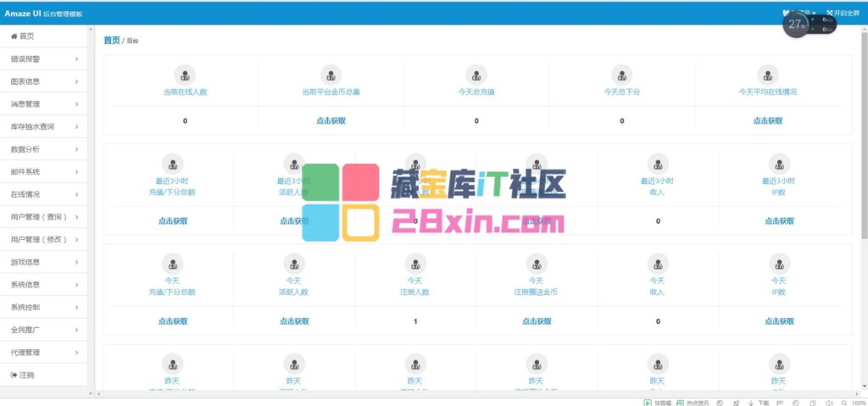
Task: Click user icon above 今天 活跃人数
Action: tap(294, 264)
